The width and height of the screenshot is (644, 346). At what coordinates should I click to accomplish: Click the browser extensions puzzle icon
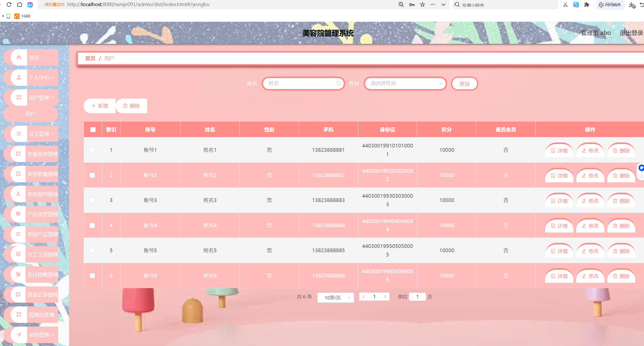click(587, 5)
